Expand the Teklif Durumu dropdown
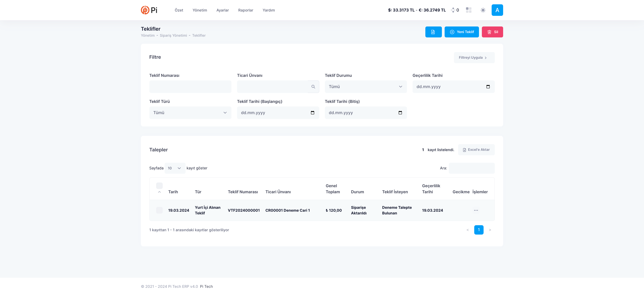The height and width of the screenshot is (295, 644). [366, 87]
